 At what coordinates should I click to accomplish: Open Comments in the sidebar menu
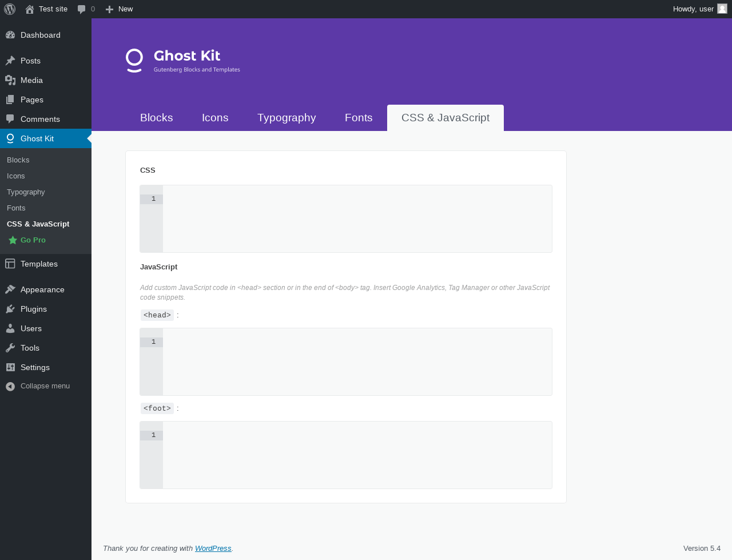[46, 119]
